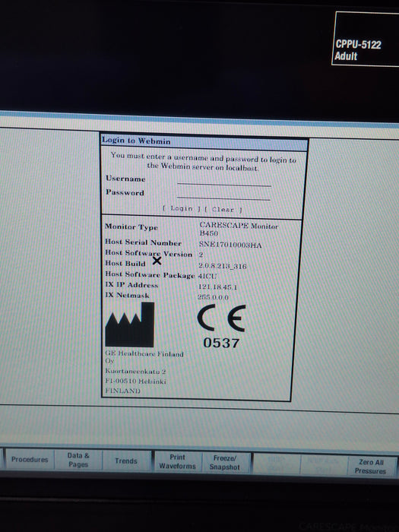Image resolution: width=399 pixels, height=532 pixels.
Task: Focus the Password input field
Action: point(223,195)
